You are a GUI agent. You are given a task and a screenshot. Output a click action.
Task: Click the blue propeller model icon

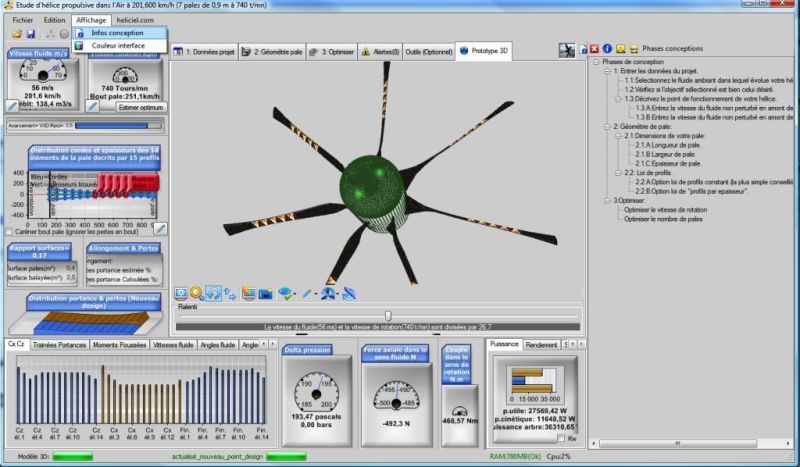(328, 293)
